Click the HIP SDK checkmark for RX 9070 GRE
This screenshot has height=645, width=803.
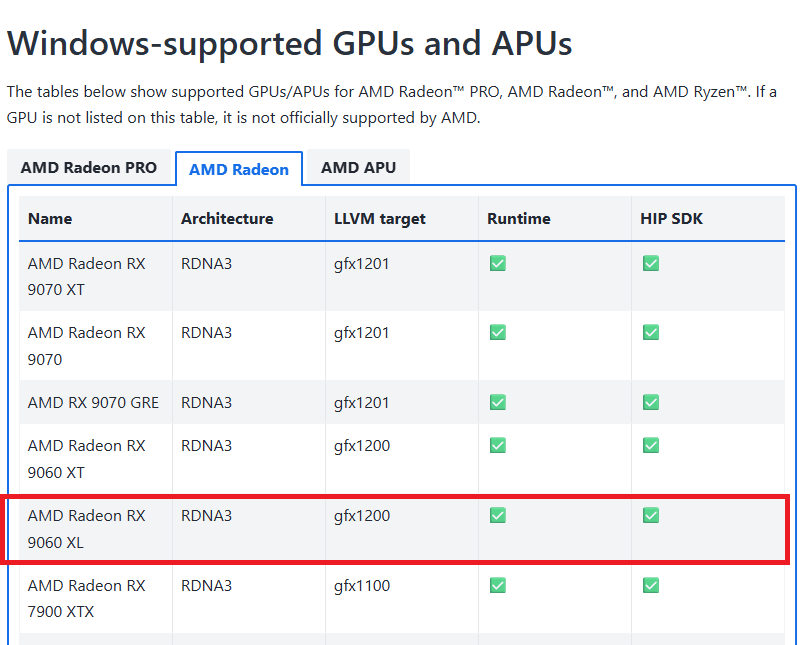click(651, 402)
